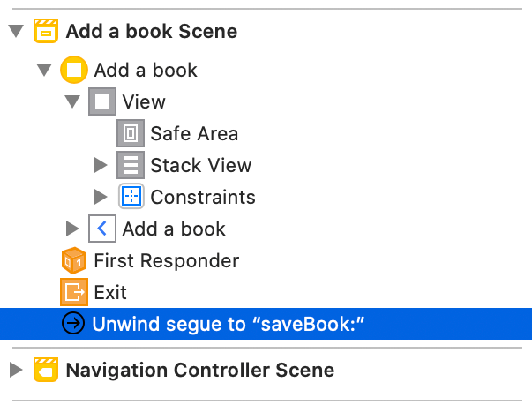Collapse the Add a book Scene
Image resolution: width=532 pixels, height=405 pixels.
(15, 33)
